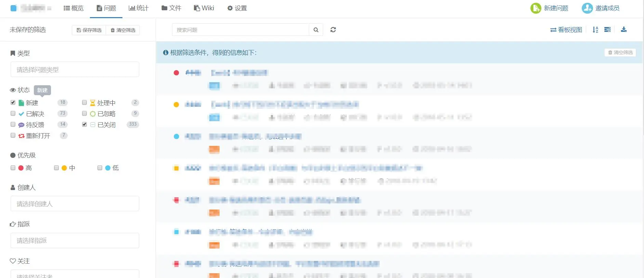The width and height of the screenshot is (644, 278).
Task: Click the 333 count badge
Action: pyautogui.click(x=133, y=124)
